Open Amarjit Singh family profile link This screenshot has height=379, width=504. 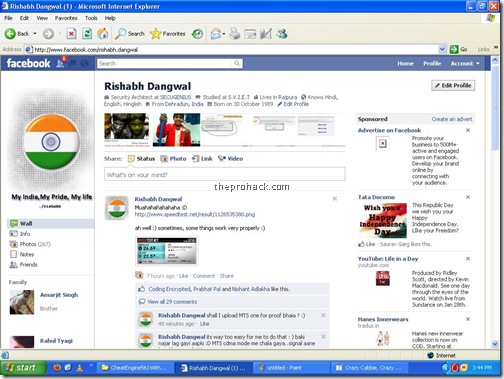pos(59,295)
